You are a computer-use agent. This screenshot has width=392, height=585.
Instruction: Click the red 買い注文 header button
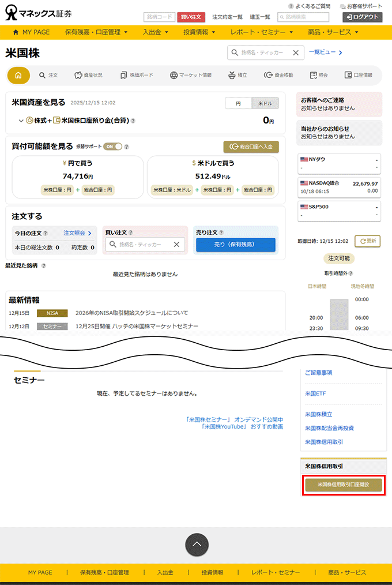tap(191, 17)
